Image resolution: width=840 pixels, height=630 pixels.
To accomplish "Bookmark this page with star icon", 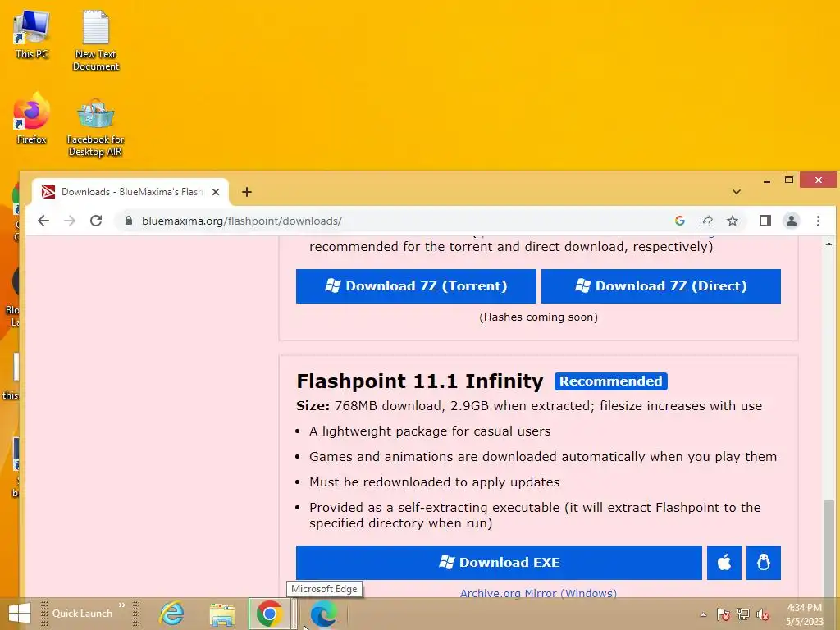I will 733,221.
